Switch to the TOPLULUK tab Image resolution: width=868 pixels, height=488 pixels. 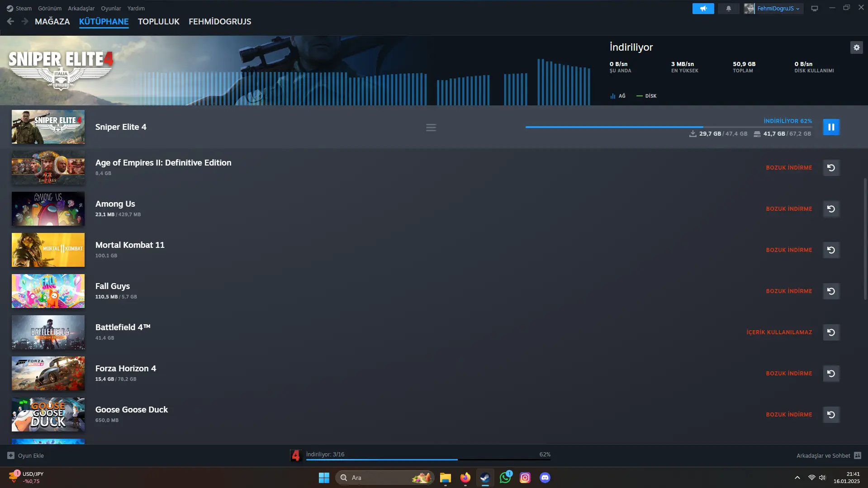tap(158, 21)
